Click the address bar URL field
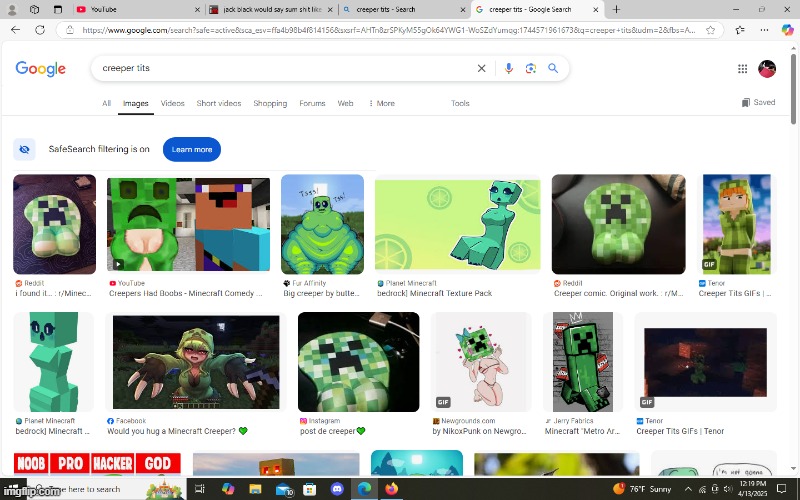 coord(389,30)
